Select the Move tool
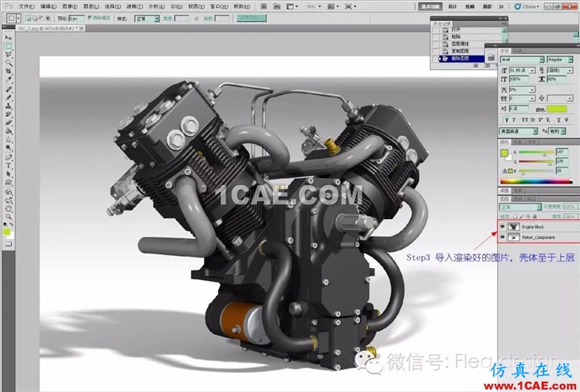Screen dimensions: 580x392 tap(8, 37)
